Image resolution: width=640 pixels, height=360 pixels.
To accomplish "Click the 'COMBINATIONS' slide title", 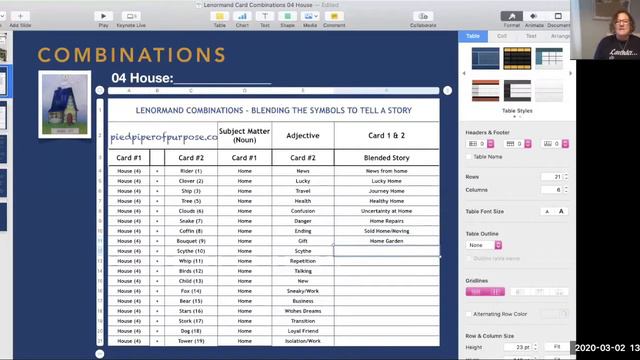I will 131,55.
